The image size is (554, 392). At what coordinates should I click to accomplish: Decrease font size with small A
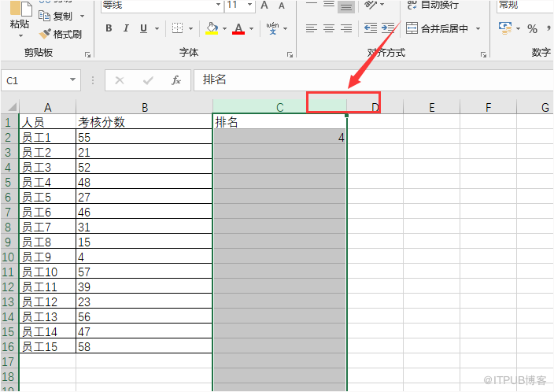pyautogui.click(x=282, y=6)
